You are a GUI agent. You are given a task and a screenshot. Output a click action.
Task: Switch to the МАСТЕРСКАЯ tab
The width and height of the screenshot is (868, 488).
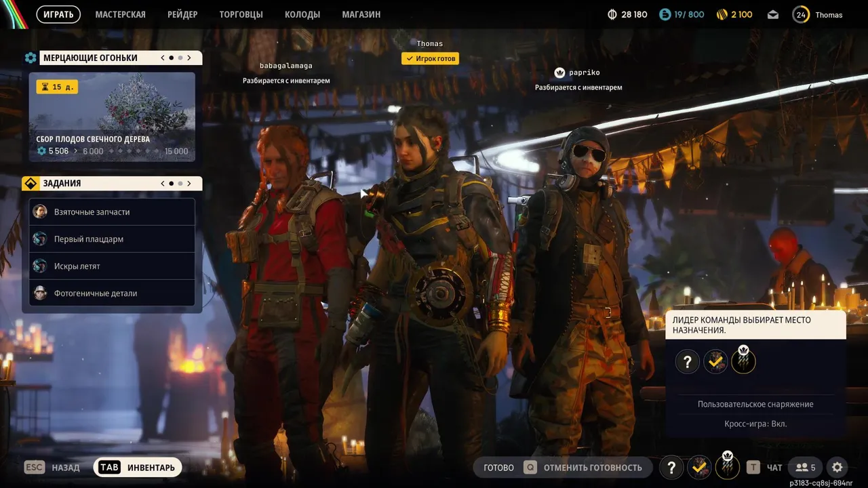[x=120, y=14]
